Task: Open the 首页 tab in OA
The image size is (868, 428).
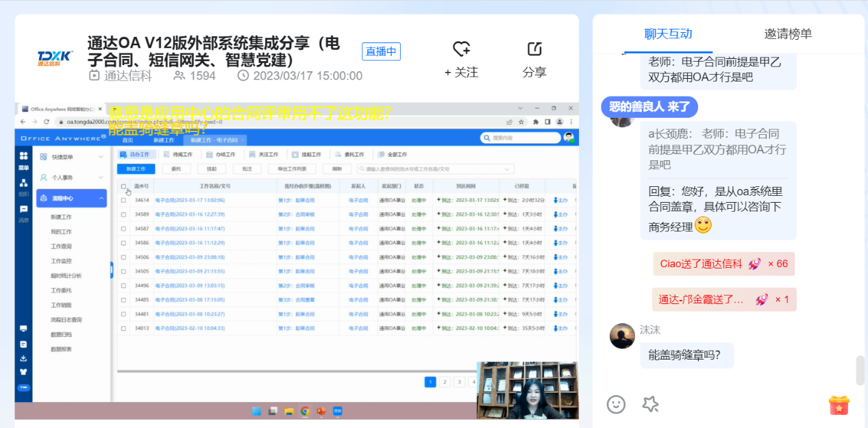Action: [x=128, y=140]
